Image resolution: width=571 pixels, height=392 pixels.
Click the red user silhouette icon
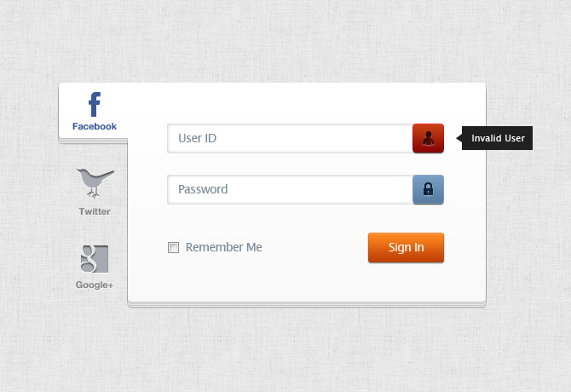click(x=428, y=138)
